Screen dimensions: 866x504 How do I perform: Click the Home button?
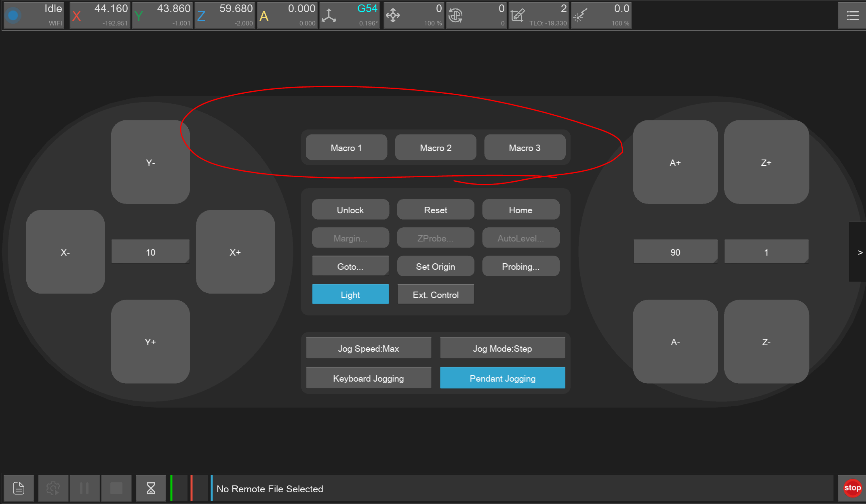tap(520, 210)
